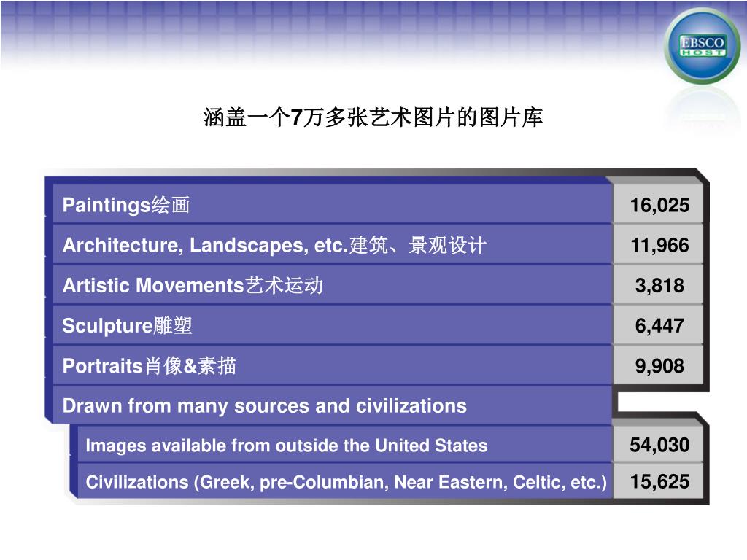The image size is (747, 560).
Task: Select the value 6,447
Action: click(659, 326)
